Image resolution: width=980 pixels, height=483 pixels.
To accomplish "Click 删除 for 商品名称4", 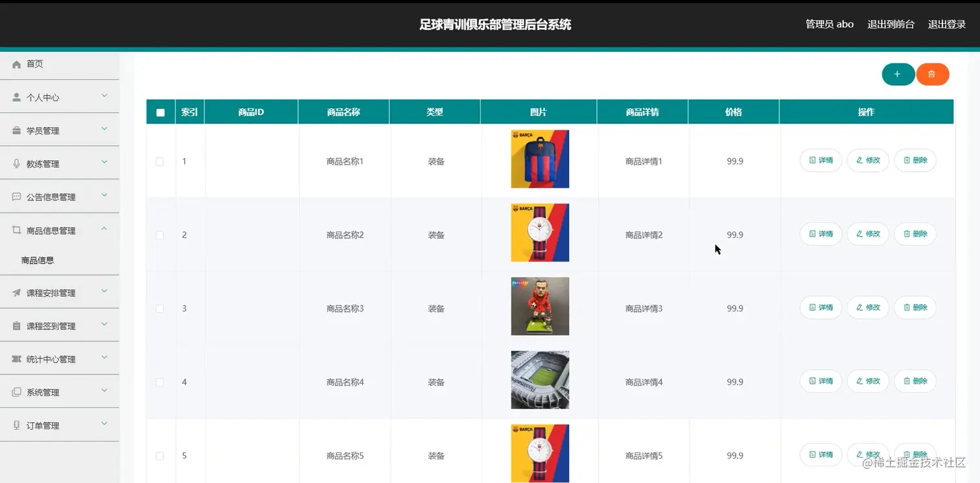I will pyautogui.click(x=915, y=381).
